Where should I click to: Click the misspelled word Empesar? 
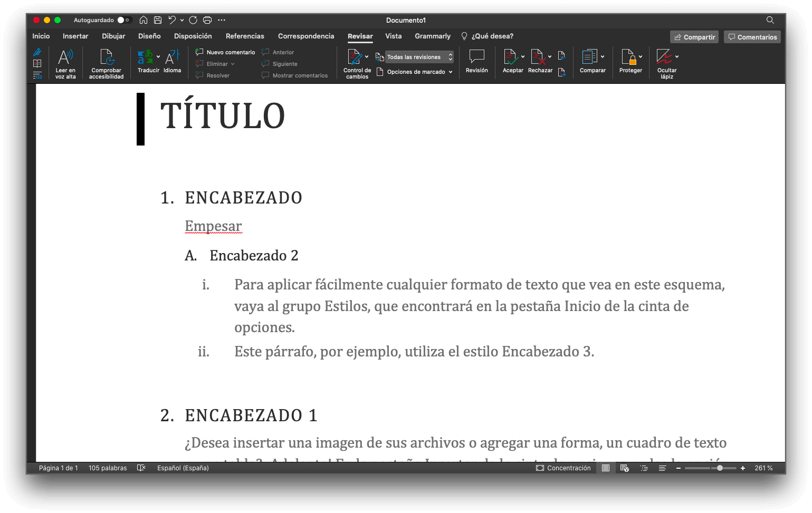[213, 226]
